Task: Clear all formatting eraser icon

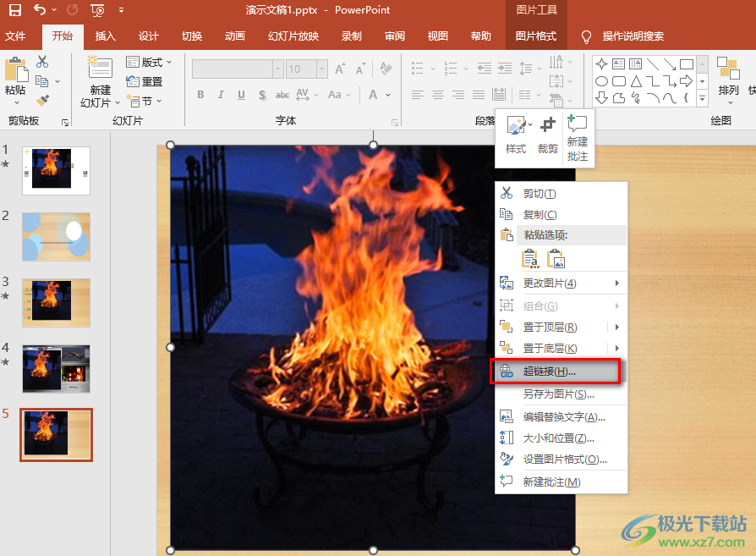Action: pyautogui.click(x=386, y=69)
